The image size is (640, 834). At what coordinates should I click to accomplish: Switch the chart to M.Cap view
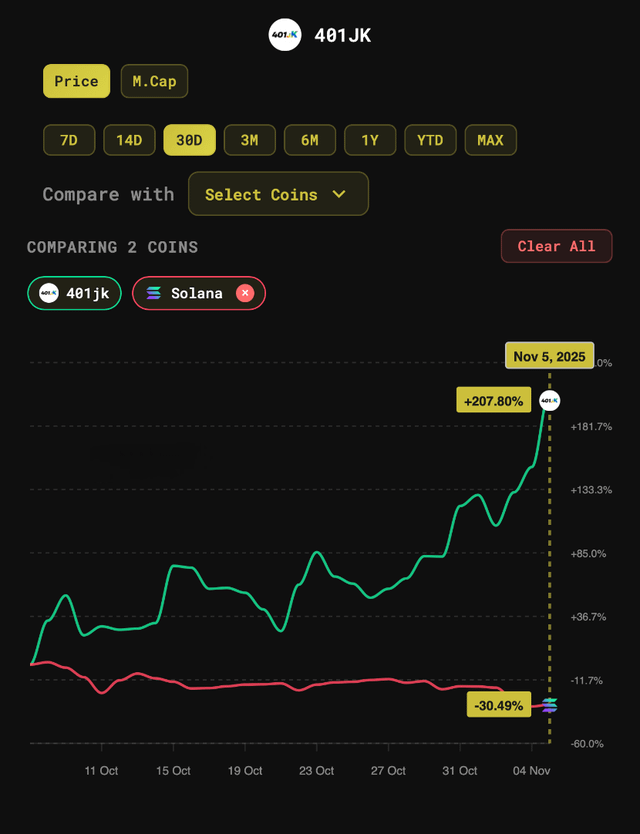(154, 81)
